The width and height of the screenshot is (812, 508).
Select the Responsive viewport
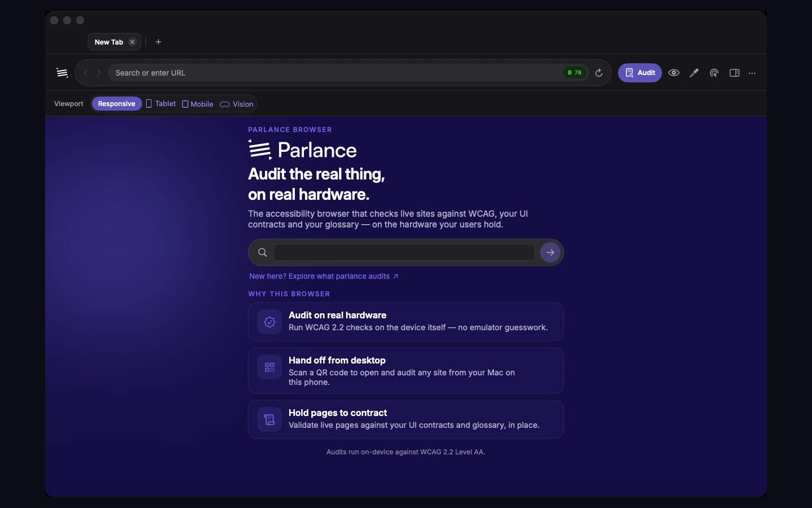[117, 104]
